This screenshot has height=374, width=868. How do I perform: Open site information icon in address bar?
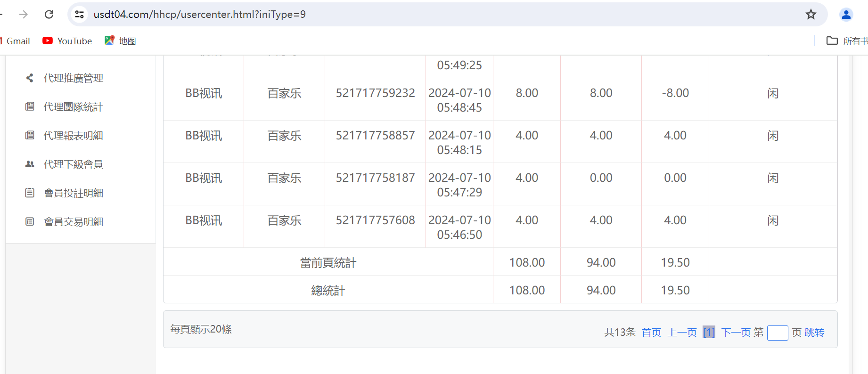pos(80,15)
